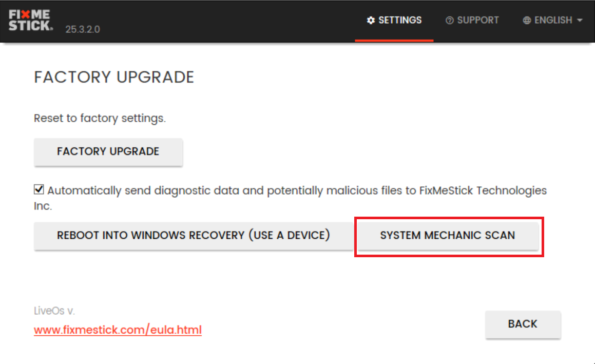Open the Support tab

(472, 21)
